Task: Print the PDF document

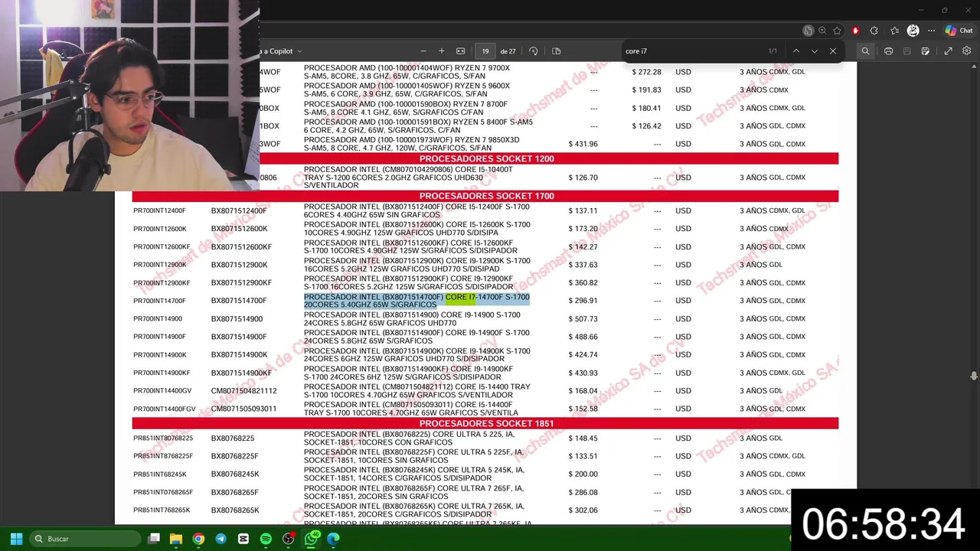Action: point(888,51)
